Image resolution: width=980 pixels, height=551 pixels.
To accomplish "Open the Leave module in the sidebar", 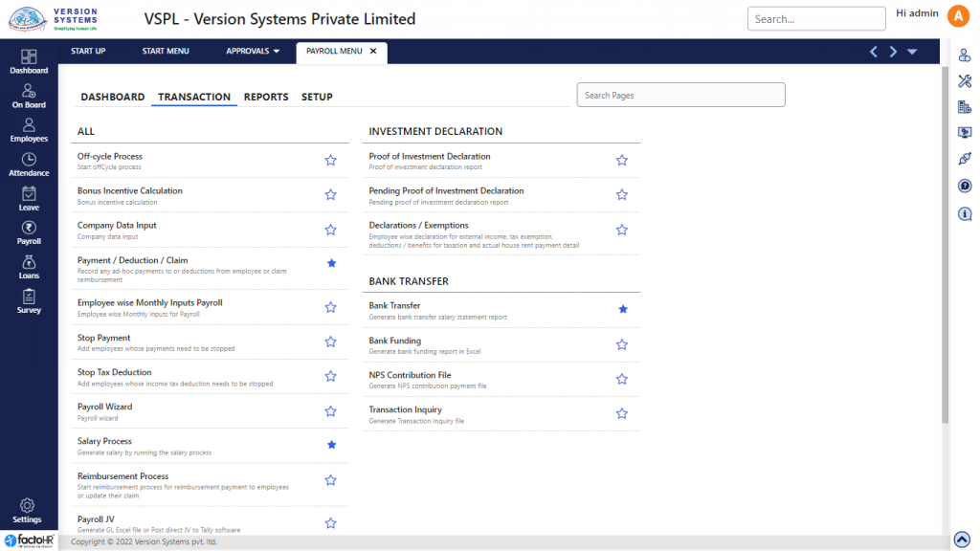I will click(x=29, y=198).
